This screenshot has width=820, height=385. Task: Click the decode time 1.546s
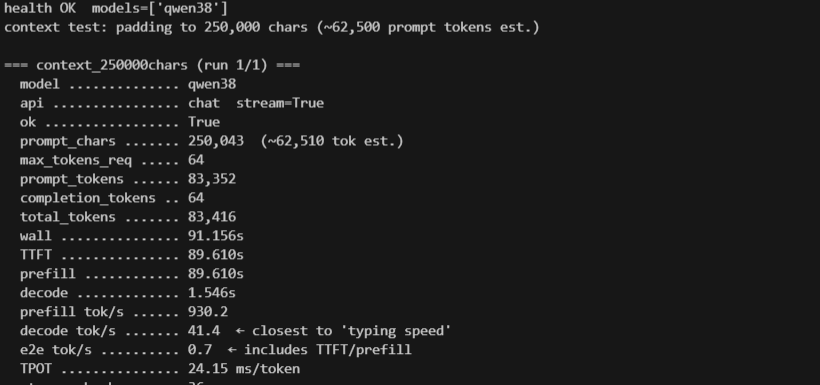point(212,293)
